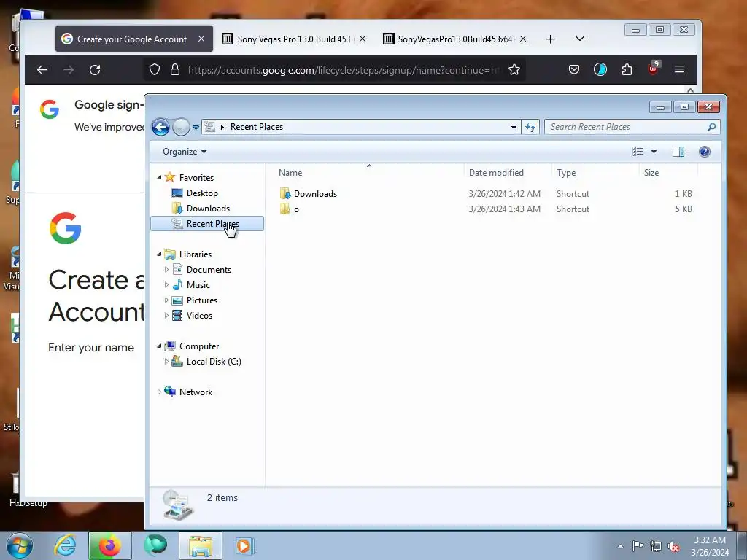Select Downloads under Favorites
This screenshot has height=560, width=747.
coord(208,209)
